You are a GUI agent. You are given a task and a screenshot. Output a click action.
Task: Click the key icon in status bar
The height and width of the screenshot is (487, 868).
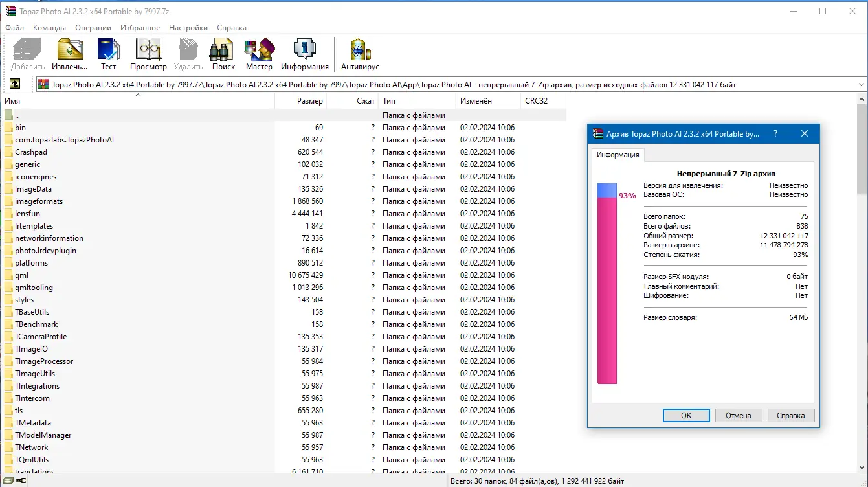pyautogui.click(x=21, y=481)
